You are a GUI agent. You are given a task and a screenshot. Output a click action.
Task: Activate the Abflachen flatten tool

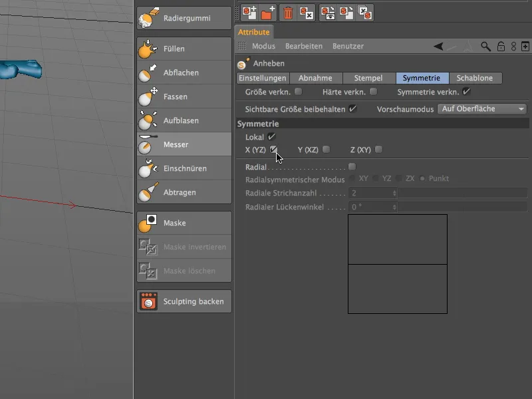pos(184,72)
